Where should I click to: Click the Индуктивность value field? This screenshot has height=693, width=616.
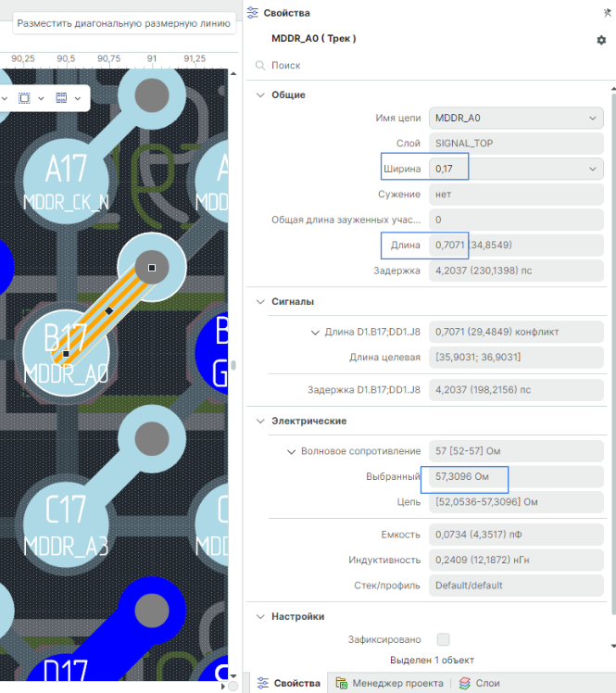pyautogui.click(x=516, y=560)
